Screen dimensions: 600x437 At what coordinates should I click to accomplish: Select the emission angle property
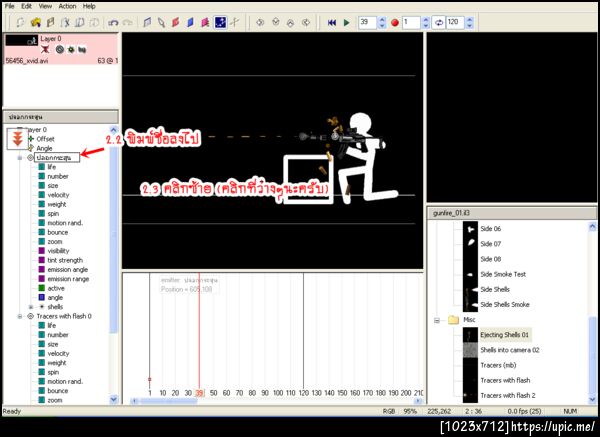point(68,269)
